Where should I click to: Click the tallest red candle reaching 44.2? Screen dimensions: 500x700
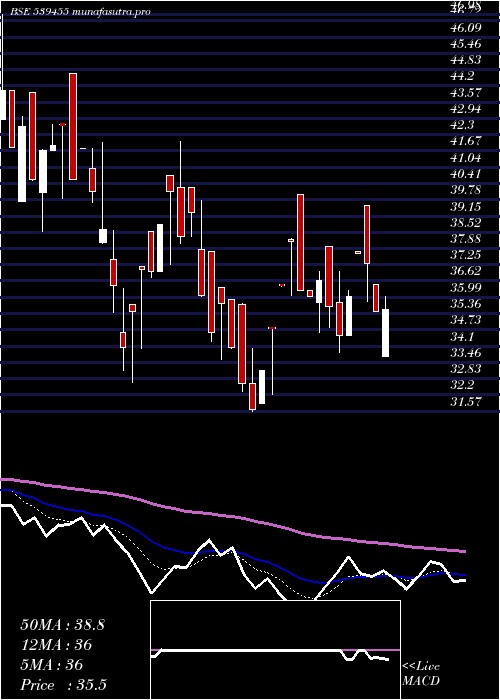[73, 126]
